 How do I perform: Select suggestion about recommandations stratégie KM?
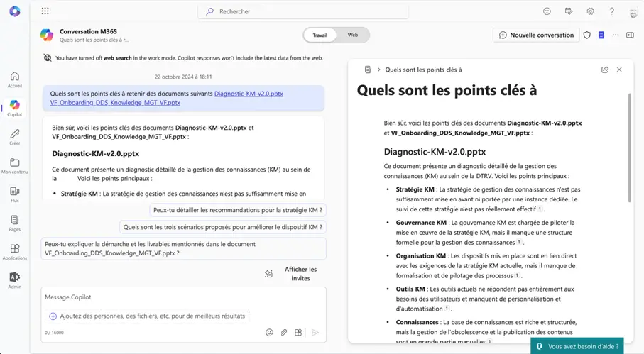238,210
